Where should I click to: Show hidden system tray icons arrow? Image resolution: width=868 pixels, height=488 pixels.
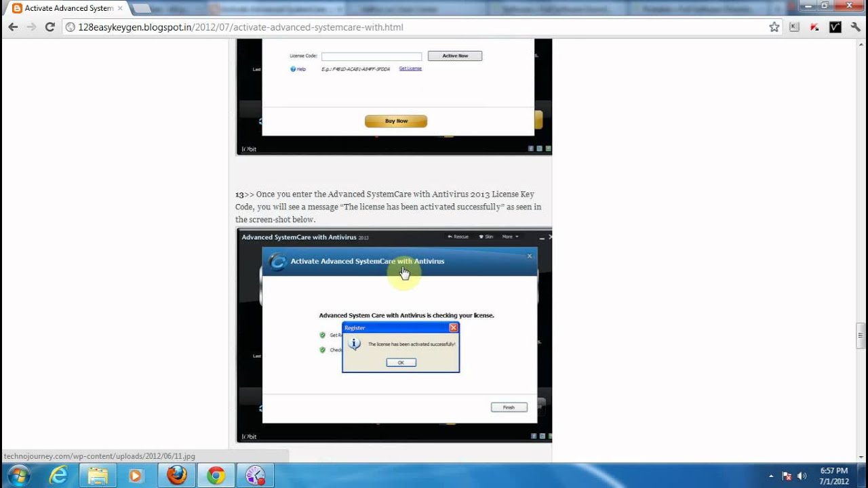point(771,476)
